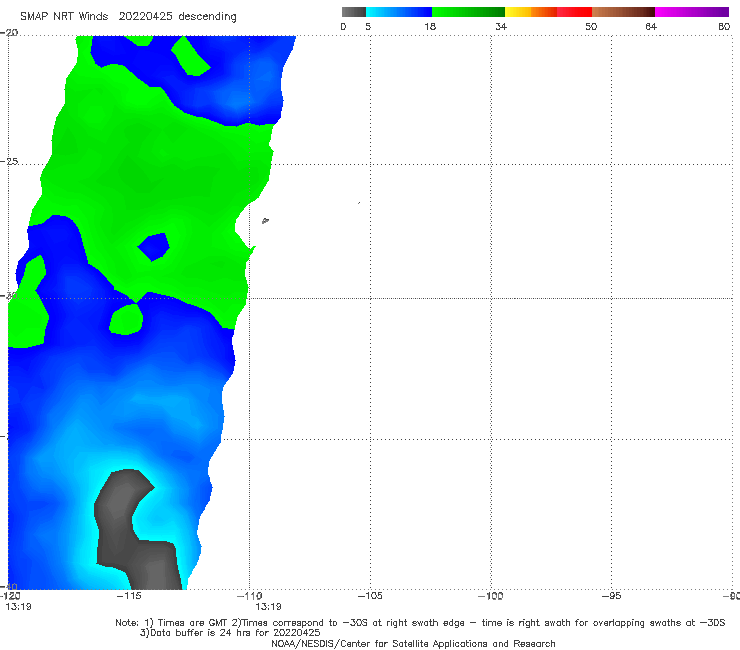Screen dimensions: 740x650
Task: Click the gray segment of the color bar
Action: [x=354, y=12]
